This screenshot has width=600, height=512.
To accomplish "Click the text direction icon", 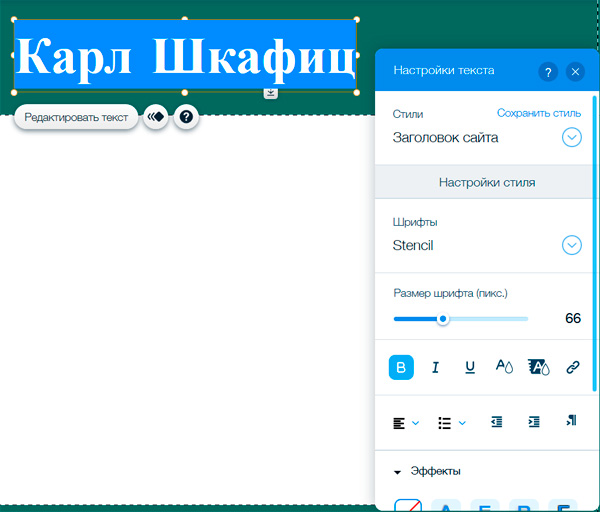I will pyautogui.click(x=571, y=422).
